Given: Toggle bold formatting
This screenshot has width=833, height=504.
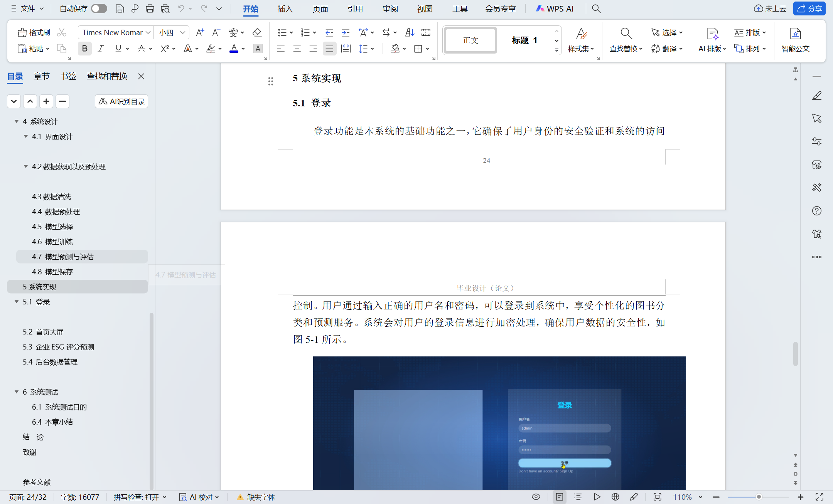Looking at the screenshot, I should pyautogui.click(x=85, y=49).
